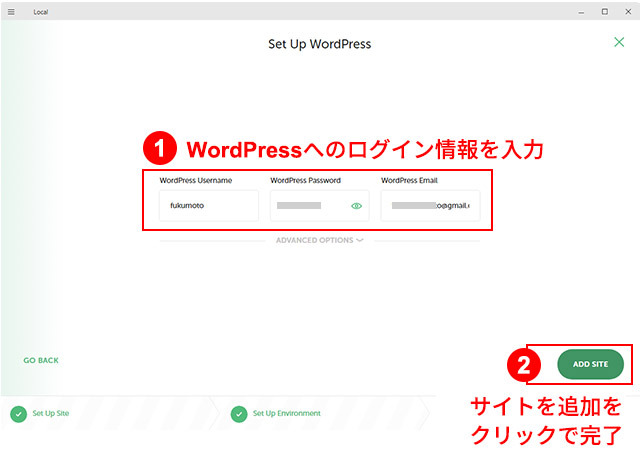
Task: Toggle password visibility eye icon
Action: coord(356,206)
